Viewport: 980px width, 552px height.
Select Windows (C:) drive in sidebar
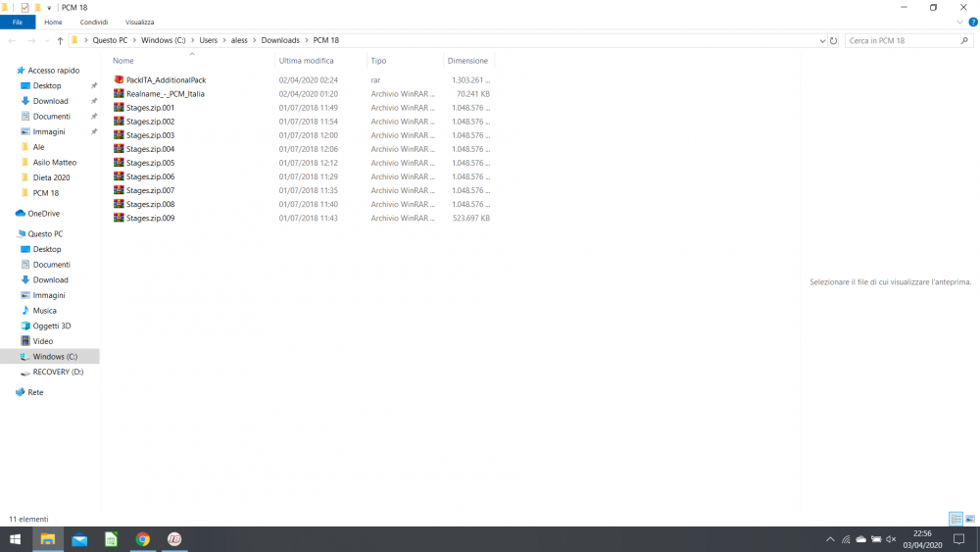[x=55, y=356]
